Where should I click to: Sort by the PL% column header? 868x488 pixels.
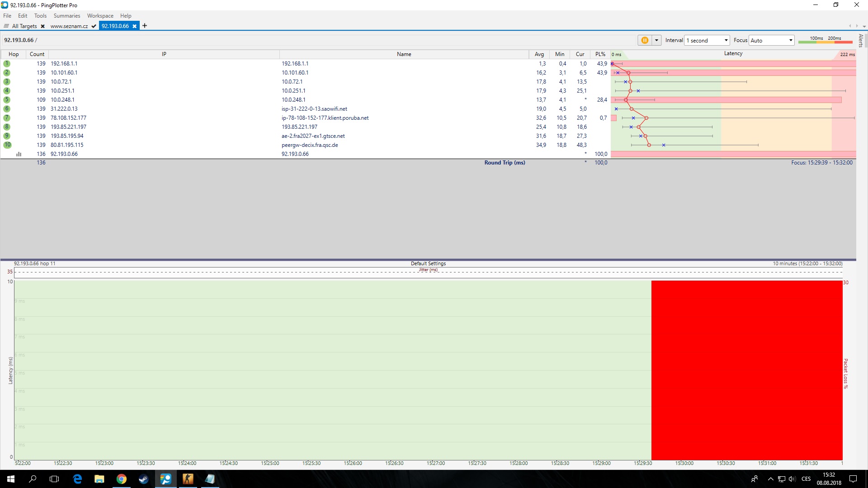pos(600,54)
